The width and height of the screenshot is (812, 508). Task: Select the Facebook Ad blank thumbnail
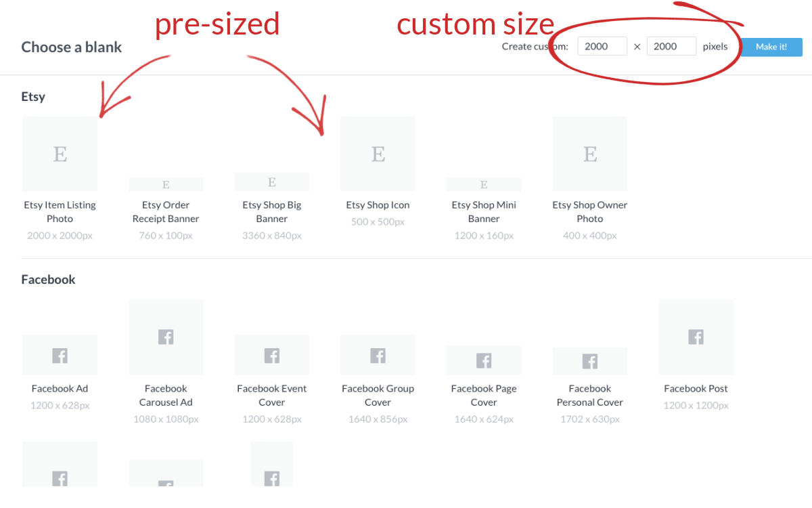tap(60, 355)
